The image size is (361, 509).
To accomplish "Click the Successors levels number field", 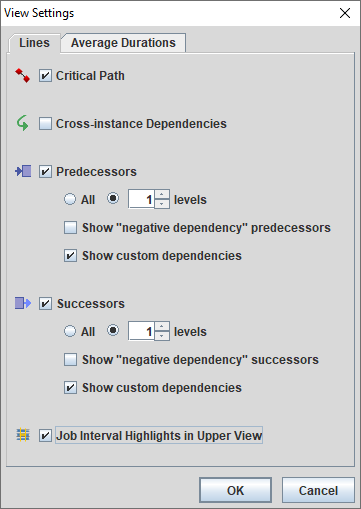I will coord(141,331).
